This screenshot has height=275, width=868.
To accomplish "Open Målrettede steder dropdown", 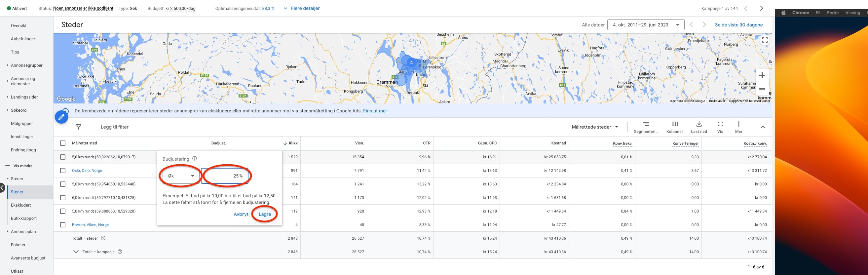I will coord(595,127).
